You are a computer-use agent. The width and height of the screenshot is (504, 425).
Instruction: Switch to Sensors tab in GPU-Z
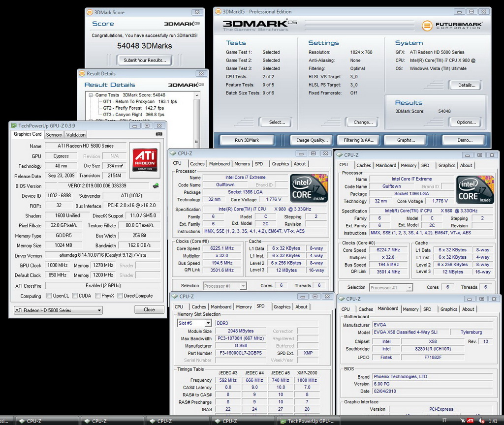point(54,135)
